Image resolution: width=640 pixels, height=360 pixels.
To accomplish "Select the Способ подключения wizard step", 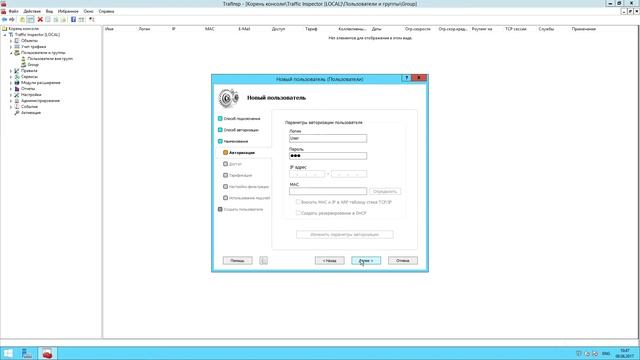I will (239, 118).
